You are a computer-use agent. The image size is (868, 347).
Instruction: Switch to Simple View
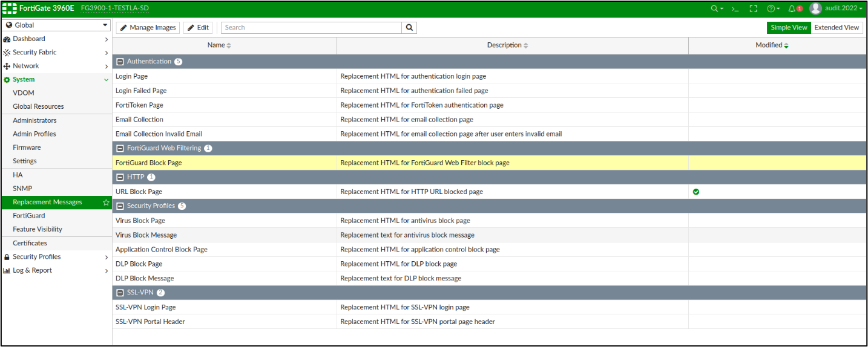pos(789,27)
